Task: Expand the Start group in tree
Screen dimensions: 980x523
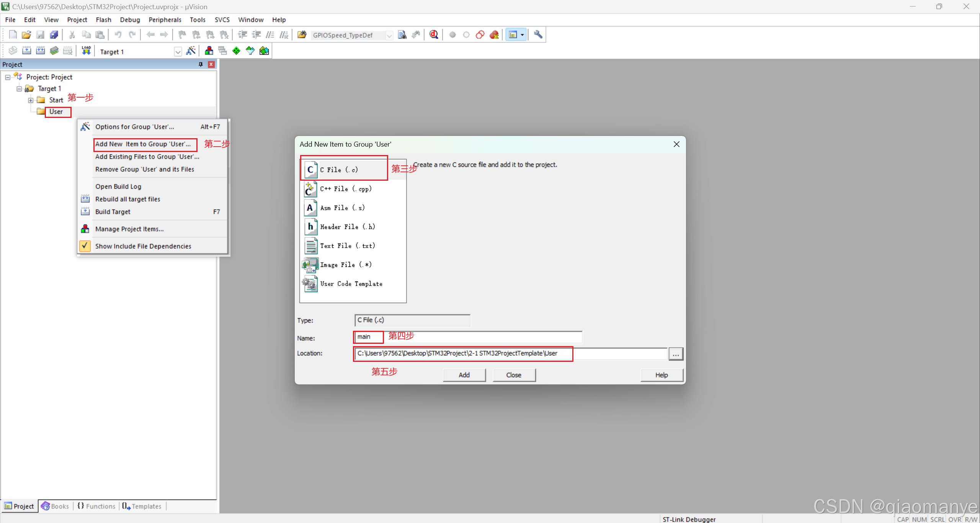Action: (x=31, y=100)
